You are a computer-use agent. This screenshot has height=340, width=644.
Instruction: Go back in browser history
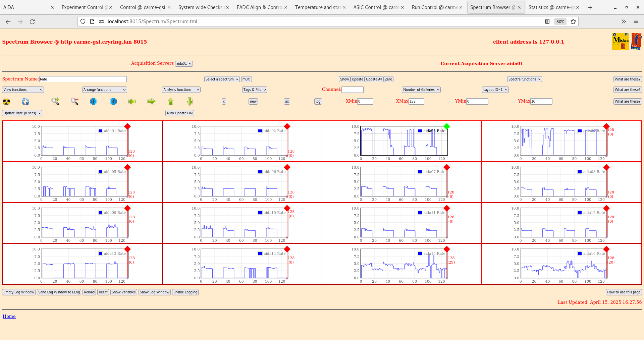click(x=8, y=21)
